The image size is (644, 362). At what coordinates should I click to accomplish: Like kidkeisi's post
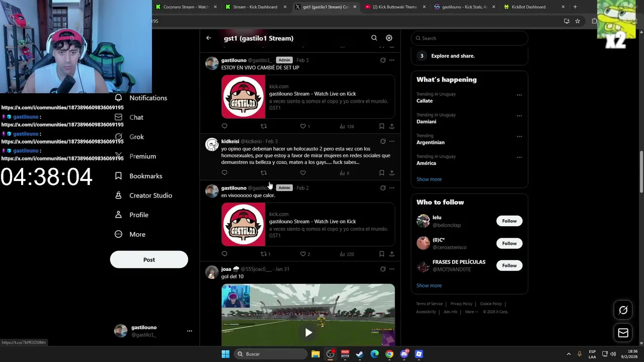tap(303, 173)
